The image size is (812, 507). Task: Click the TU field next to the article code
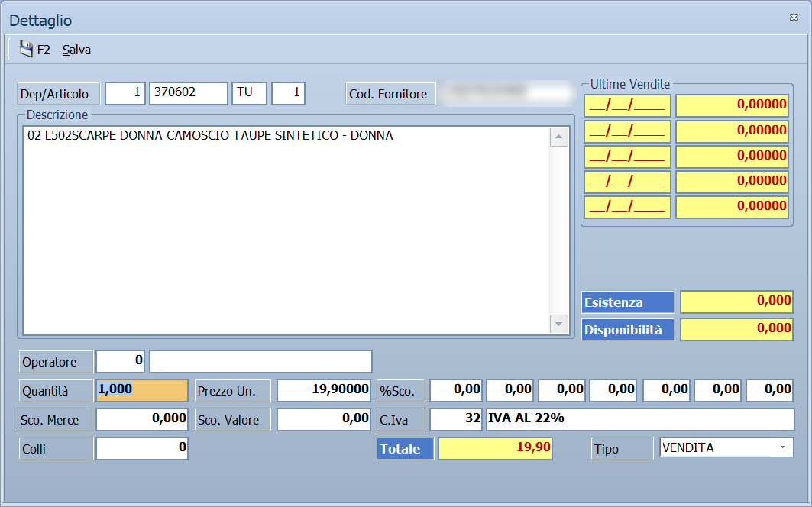coord(249,93)
